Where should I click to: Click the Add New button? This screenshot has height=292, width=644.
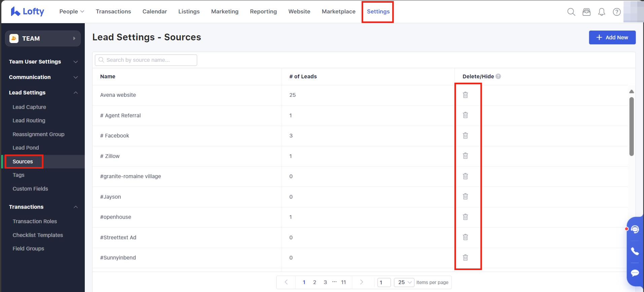click(612, 37)
